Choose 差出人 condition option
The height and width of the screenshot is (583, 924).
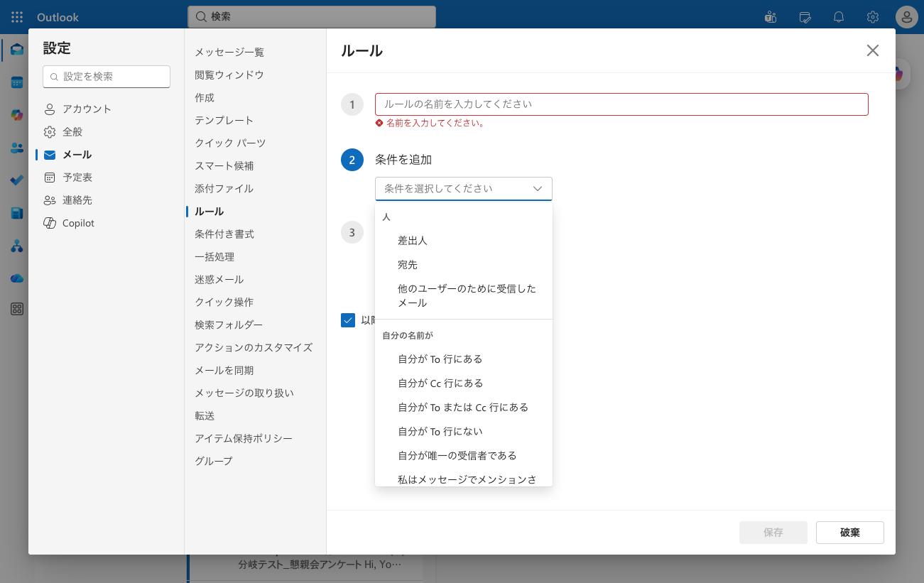click(464, 241)
